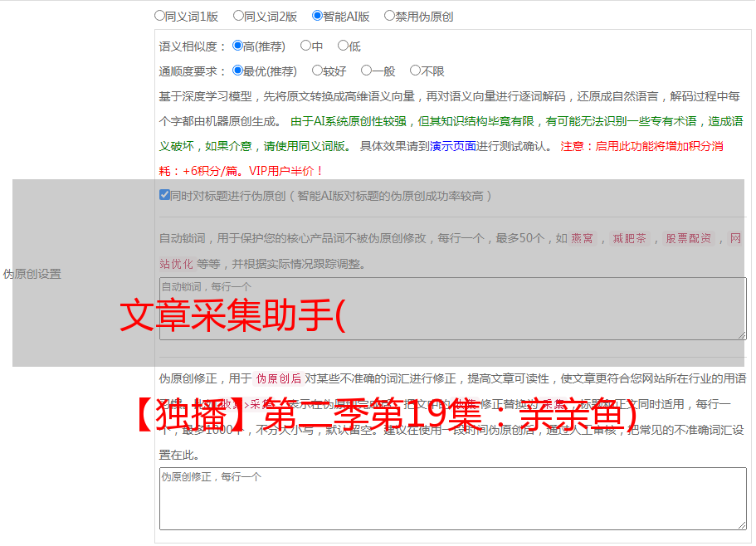Click the 伪原创设置 label
Viewport: 756px width, 546px height.
32,274
